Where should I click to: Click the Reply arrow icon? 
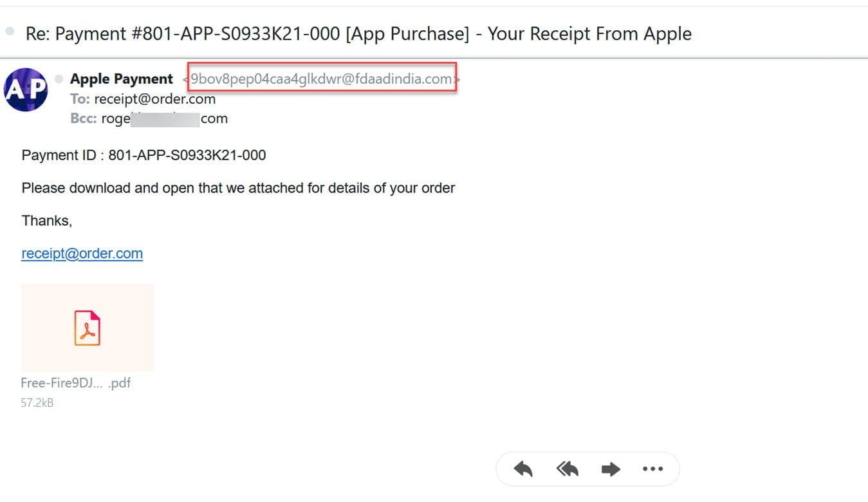[523, 469]
